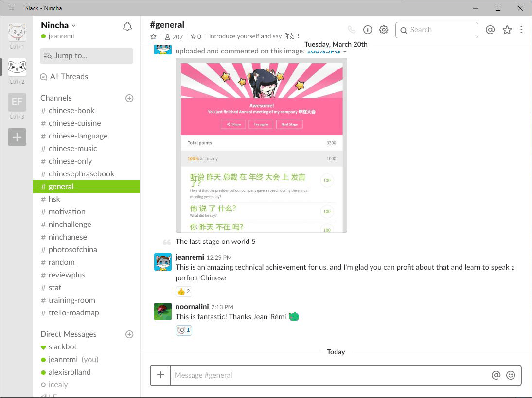Toggle cat emoji reaction with 1 vote
532x398 pixels.
coord(183,330)
